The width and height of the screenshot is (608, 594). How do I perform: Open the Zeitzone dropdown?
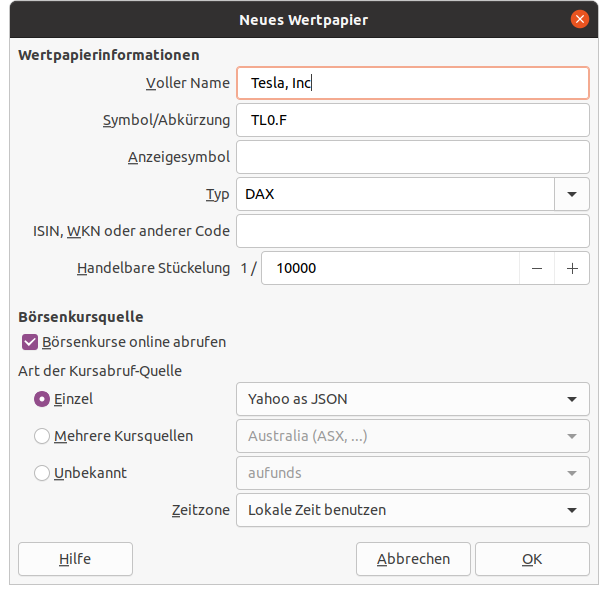(x=412, y=510)
